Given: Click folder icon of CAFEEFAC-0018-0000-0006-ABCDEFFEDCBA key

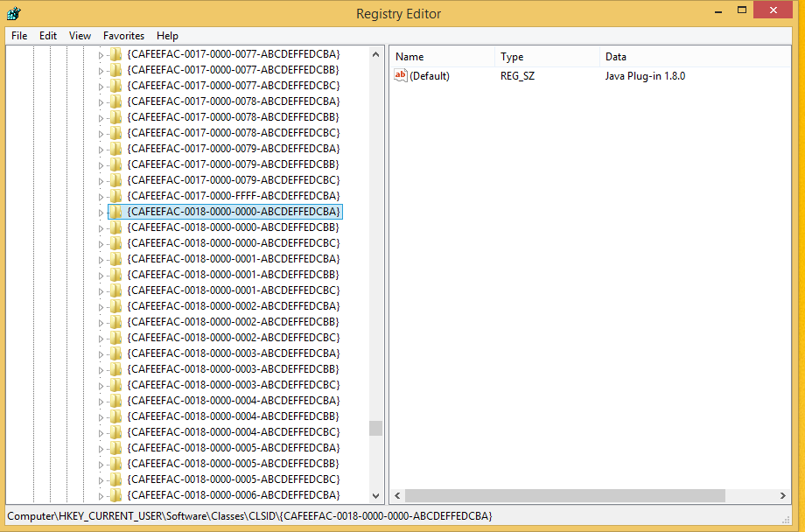Looking at the screenshot, I should [115, 495].
